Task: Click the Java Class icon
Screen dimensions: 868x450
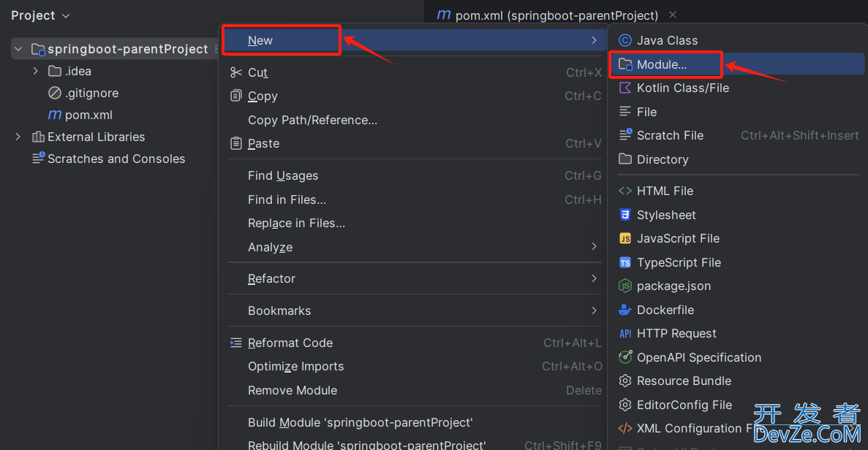Action: (x=625, y=40)
